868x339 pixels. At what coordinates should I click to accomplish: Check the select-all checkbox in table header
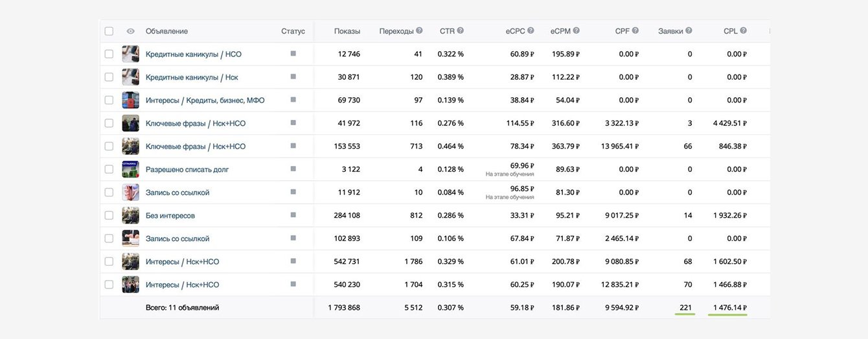109,31
